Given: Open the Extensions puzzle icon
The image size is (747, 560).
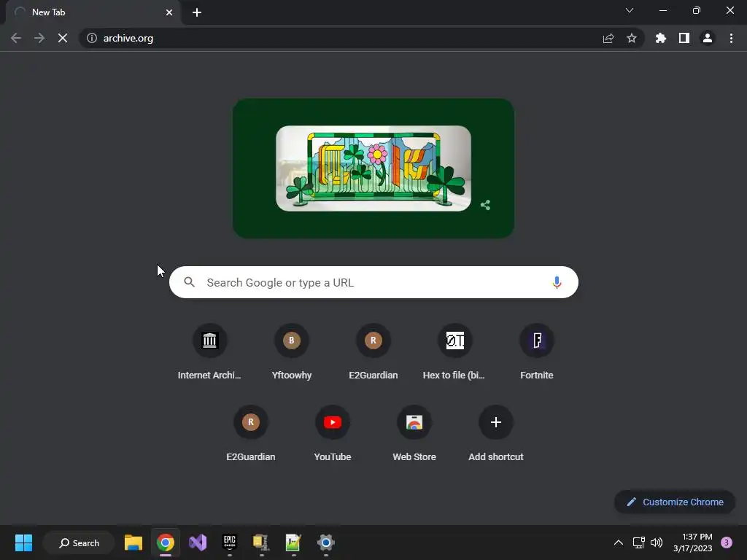Looking at the screenshot, I should tap(661, 38).
